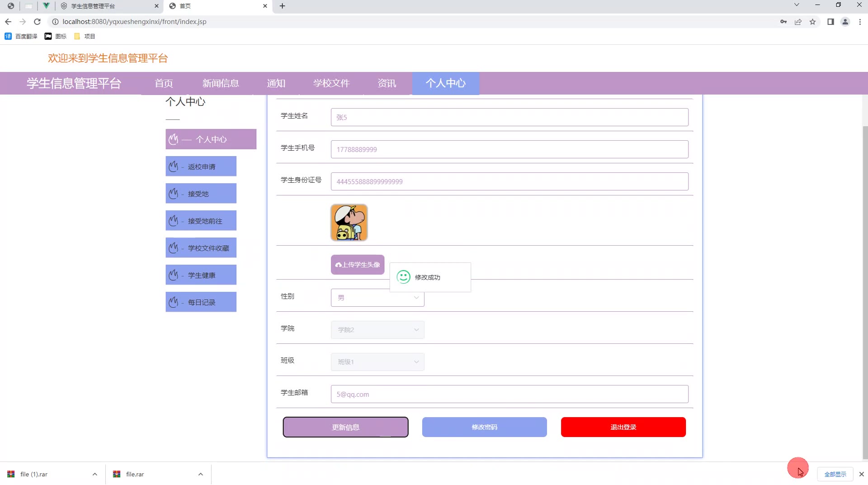Viewport: 868px width, 485px height.
Task: Click the 修改密码 button
Action: click(485, 427)
